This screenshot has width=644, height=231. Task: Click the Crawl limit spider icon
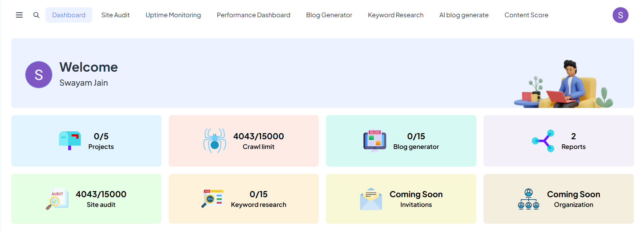click(x=215, y=141)
